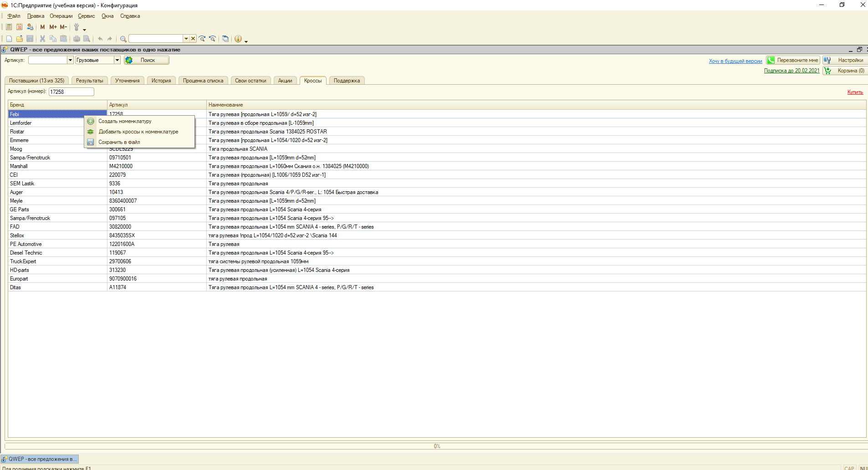
Task: Click the copy icon in toolbar
Action: [x=53, y=39]
